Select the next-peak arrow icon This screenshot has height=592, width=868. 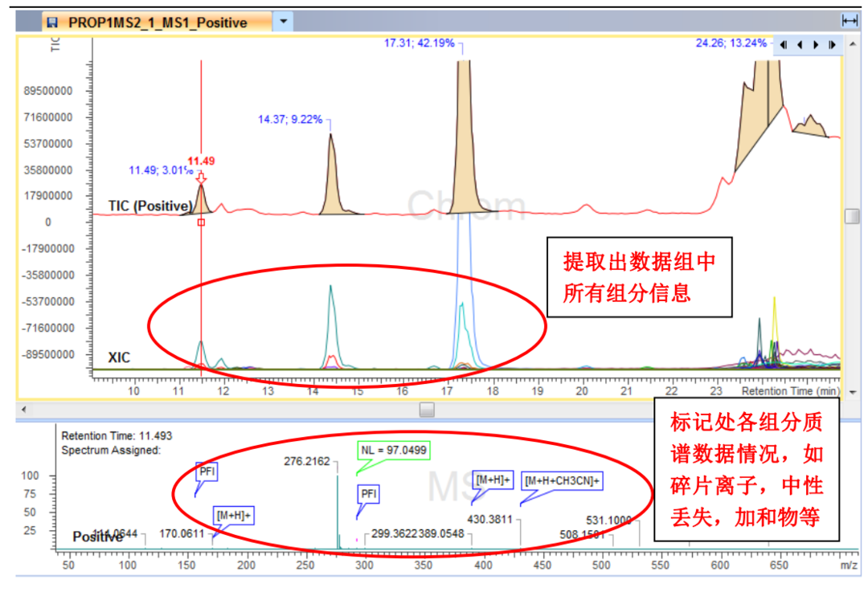[x=816, y=45]
